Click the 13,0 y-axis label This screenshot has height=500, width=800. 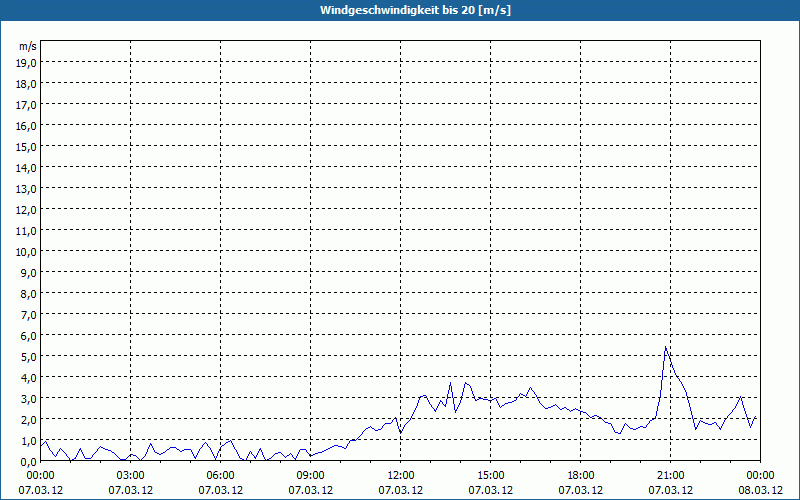point(26,189)
